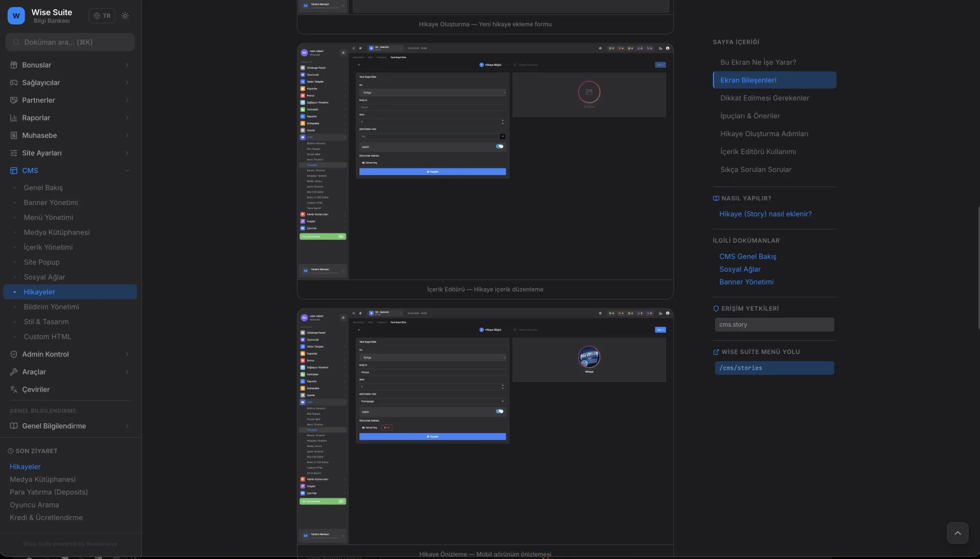Click the Muhasebe calculator icon
This screenshot has width=980, height=559.
tap(14, 136)
